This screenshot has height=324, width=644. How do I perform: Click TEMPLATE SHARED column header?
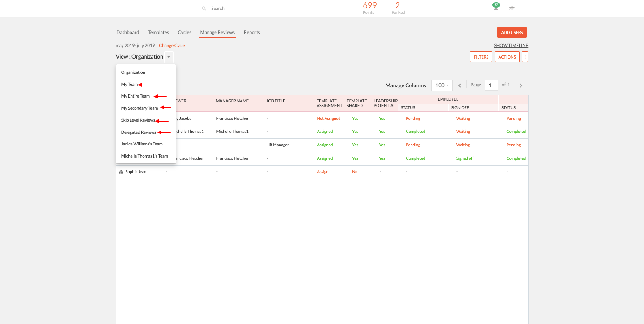[357, 103]
